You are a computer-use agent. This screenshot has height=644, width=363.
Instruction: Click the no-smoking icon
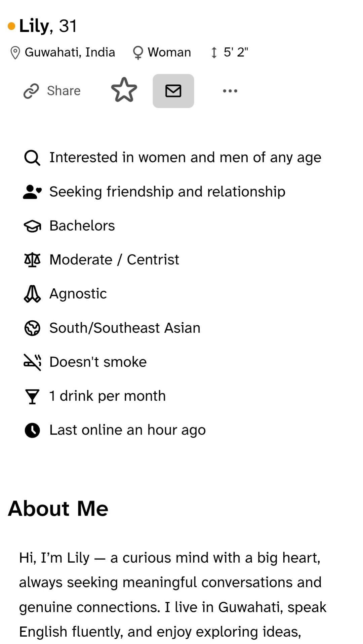[x=32, y=362]
